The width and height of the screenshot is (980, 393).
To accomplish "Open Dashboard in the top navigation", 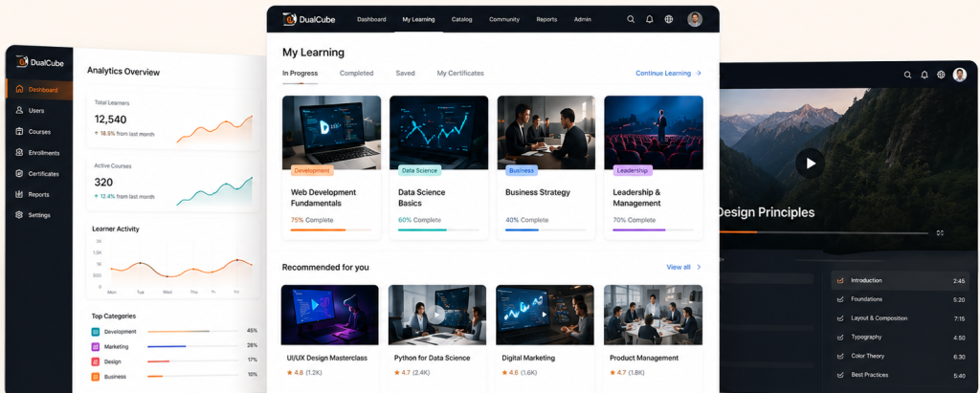I will [x=371, y=19].
